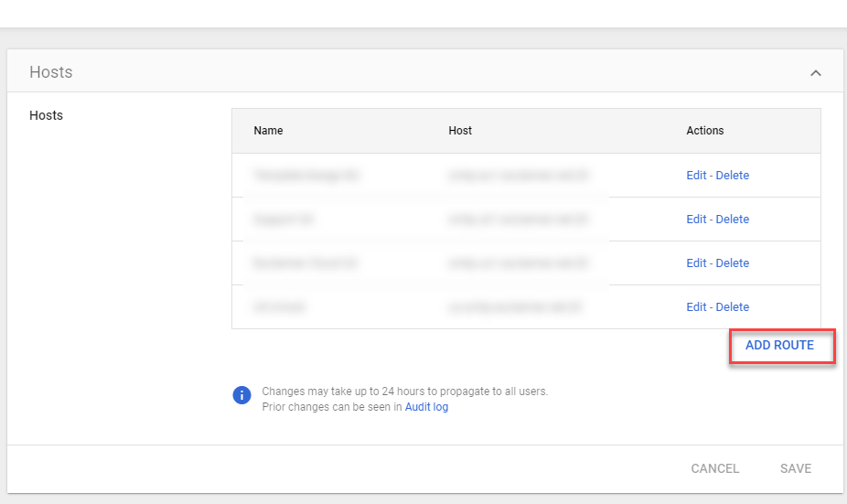Screen dimensions: 847x504
Task: Select the blurred name in the first row
Action: click(305, 176)
